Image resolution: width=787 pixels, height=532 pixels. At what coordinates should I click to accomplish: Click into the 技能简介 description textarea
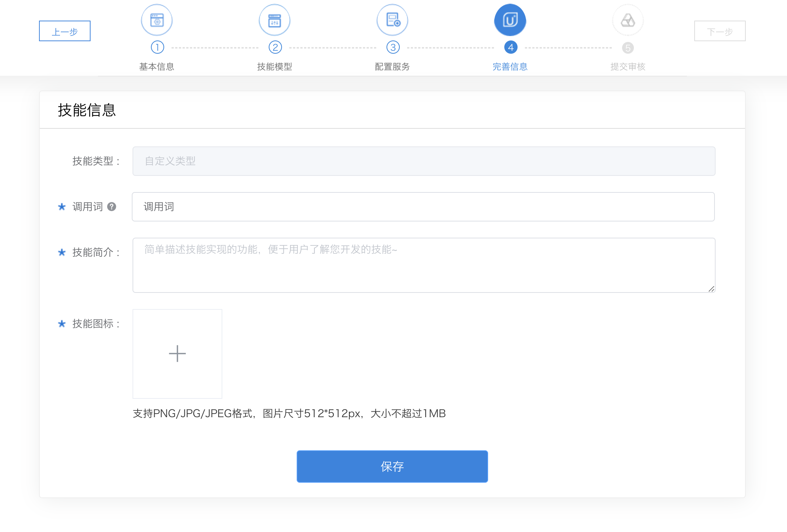click(423, 265)
